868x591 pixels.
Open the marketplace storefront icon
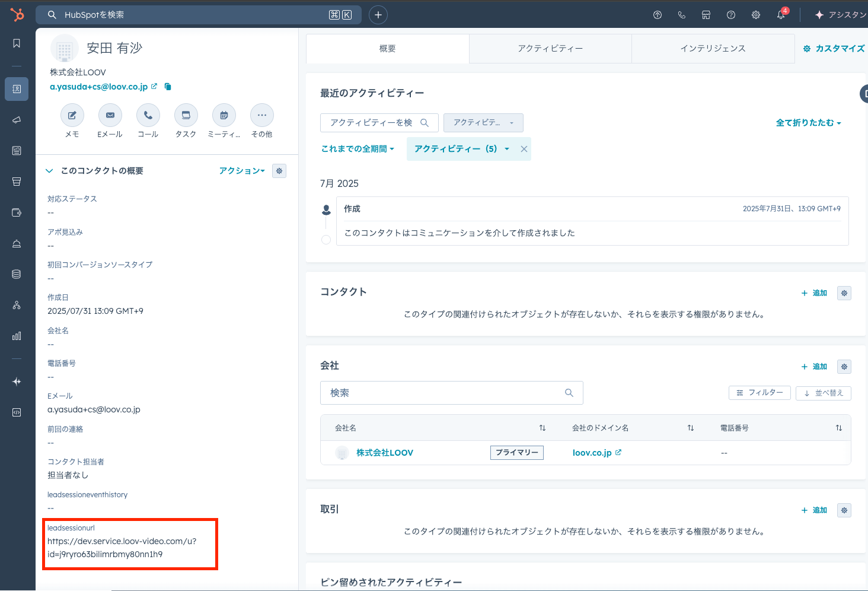point(706,15)
